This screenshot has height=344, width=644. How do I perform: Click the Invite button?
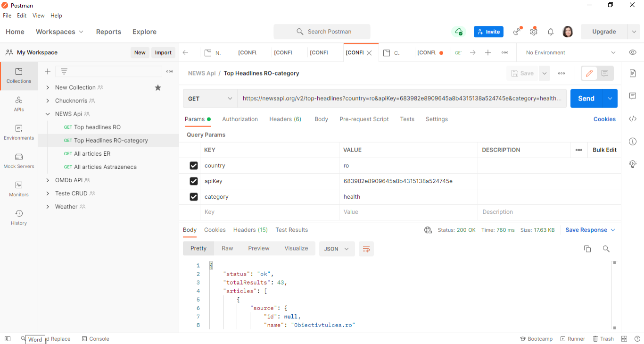click(x=488, y=32)
